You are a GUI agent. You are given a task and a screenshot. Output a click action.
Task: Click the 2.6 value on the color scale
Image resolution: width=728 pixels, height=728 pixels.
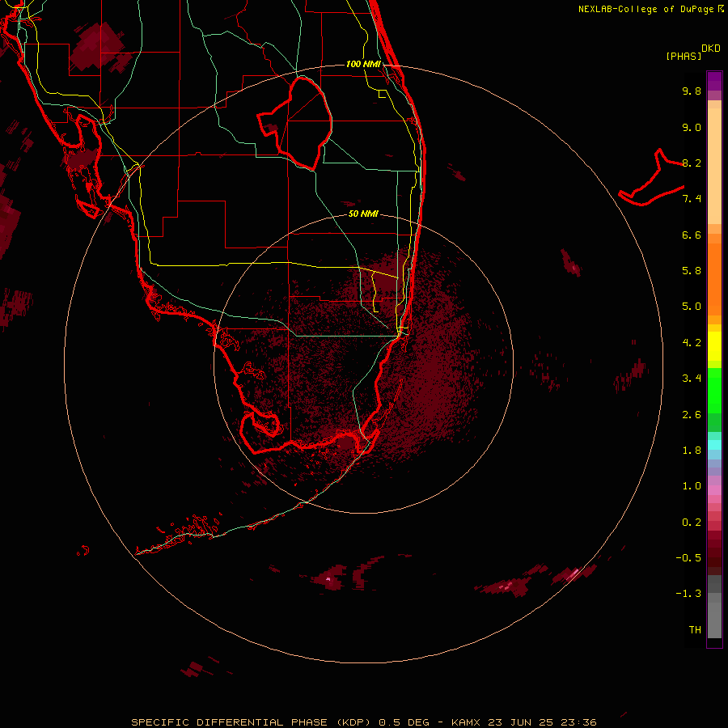pos(692,415)
